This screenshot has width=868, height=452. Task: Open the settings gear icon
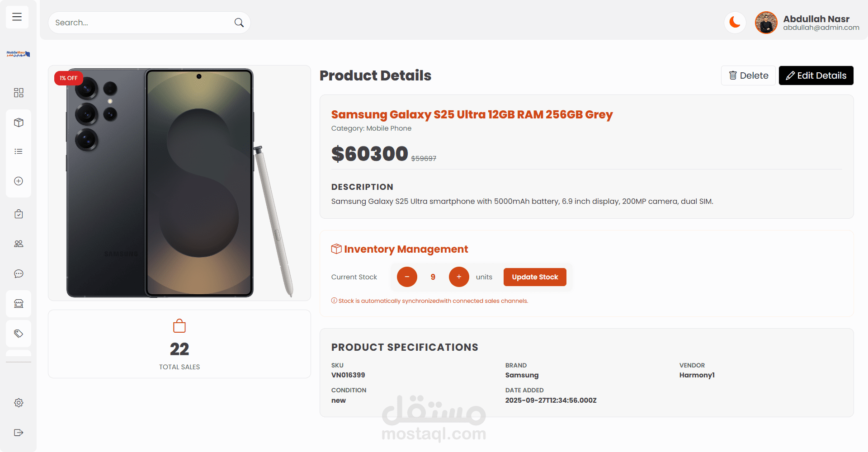[x=19, y=403]
